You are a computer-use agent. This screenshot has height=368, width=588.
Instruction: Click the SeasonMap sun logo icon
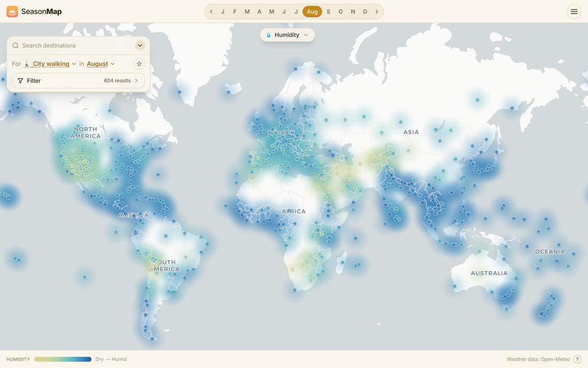[12, 11]
